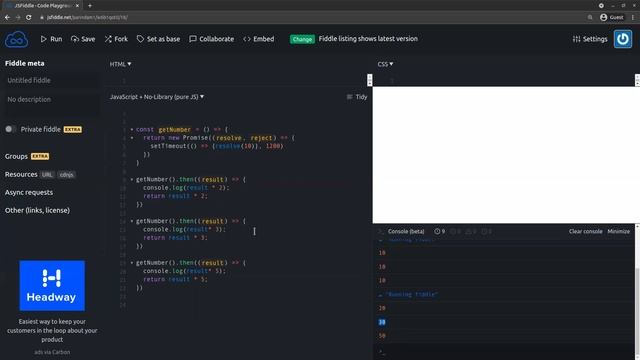The image size is (640, 360).
Task: Open the Headway ad description text link
Action: coord(52,331)
